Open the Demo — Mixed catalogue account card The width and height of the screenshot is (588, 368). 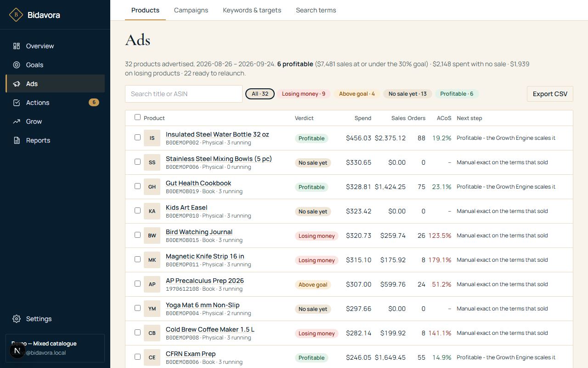[x=55, y=348]
